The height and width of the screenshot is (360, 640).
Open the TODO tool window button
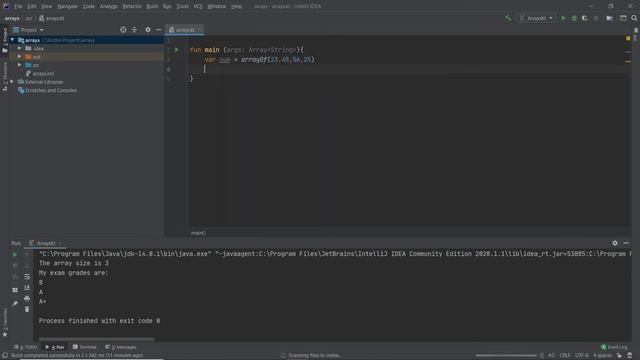coord(25,347)
